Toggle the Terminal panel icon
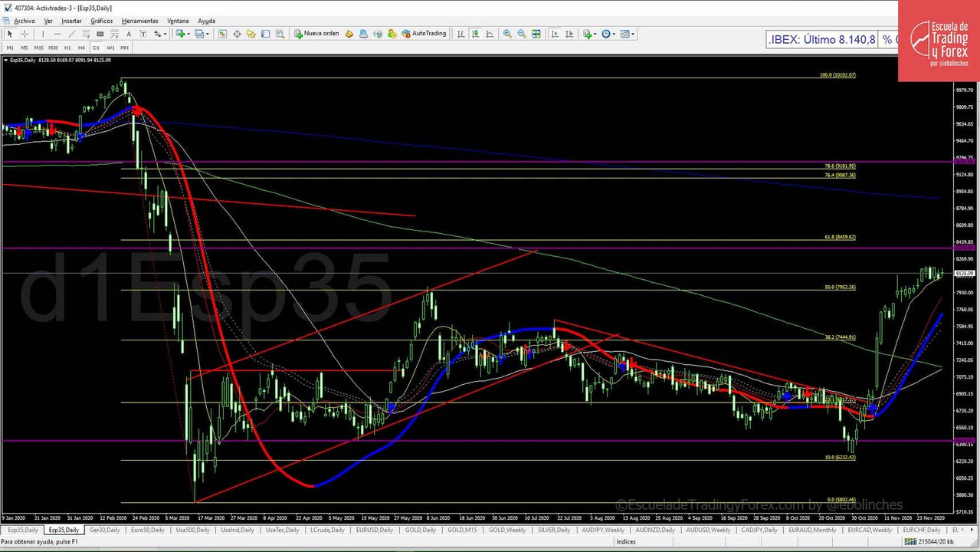980x552 pixels. click(265, 34)
